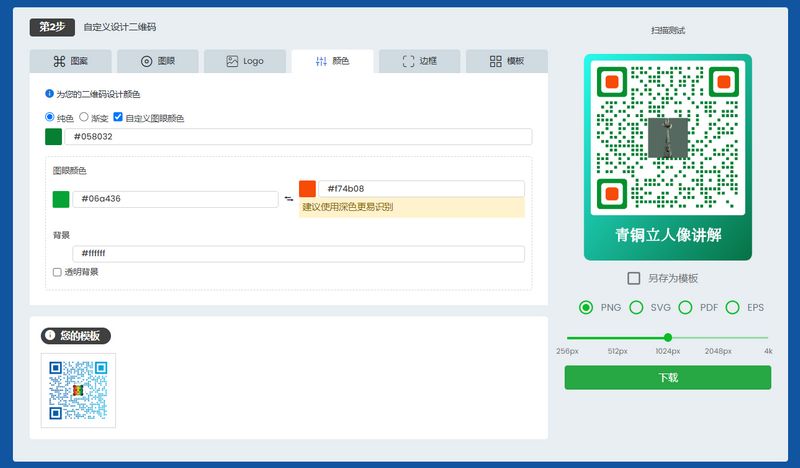Click the dark green #058032 color swatch
The width and height of the screenshot is (800, 468).
point(53,137)
